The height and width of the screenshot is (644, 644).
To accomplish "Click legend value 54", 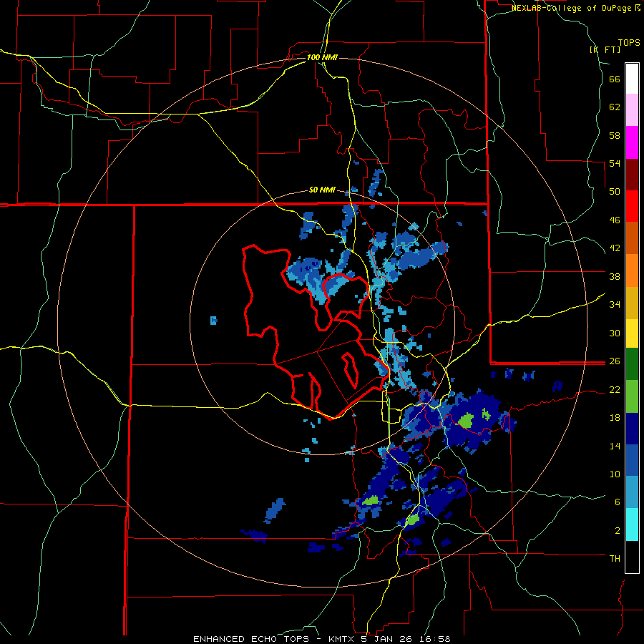I will point(615,163).
